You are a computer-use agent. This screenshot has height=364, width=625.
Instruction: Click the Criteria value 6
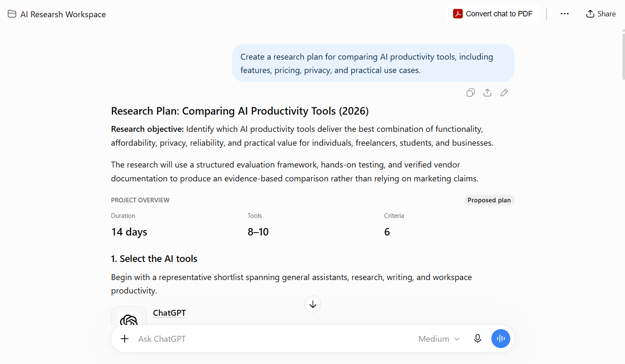(387, 232)
